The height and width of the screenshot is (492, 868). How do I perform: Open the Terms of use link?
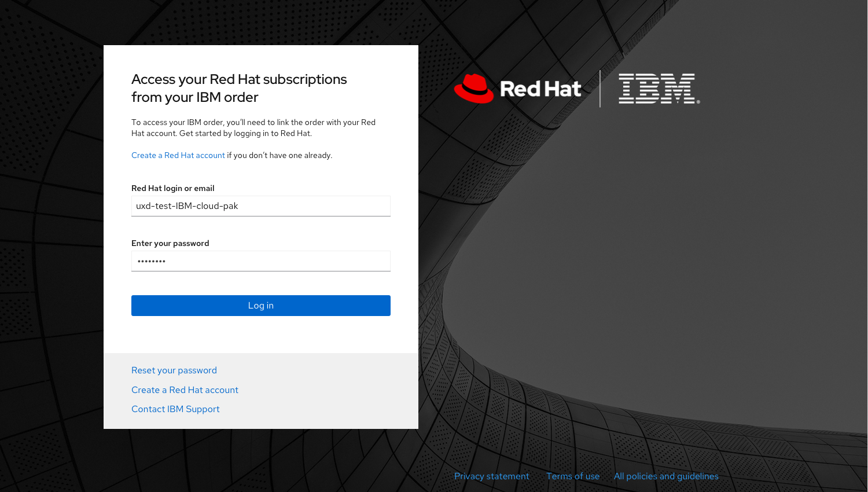[573, 476]
